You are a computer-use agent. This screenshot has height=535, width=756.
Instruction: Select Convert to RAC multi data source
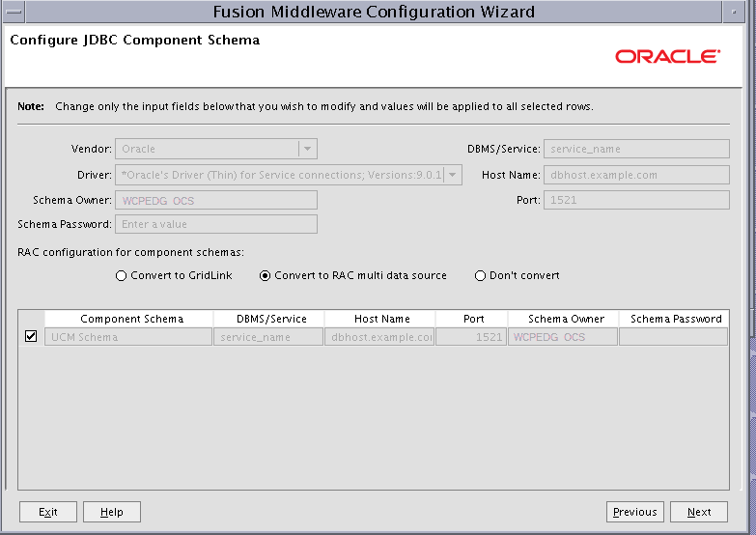point(353,275)
